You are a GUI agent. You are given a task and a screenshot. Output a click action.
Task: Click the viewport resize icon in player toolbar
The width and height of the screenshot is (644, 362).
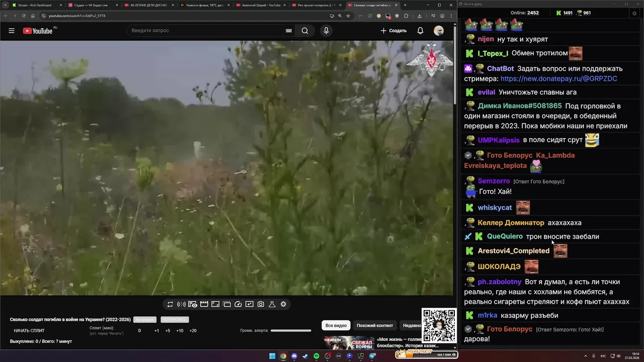click(215, 304)
